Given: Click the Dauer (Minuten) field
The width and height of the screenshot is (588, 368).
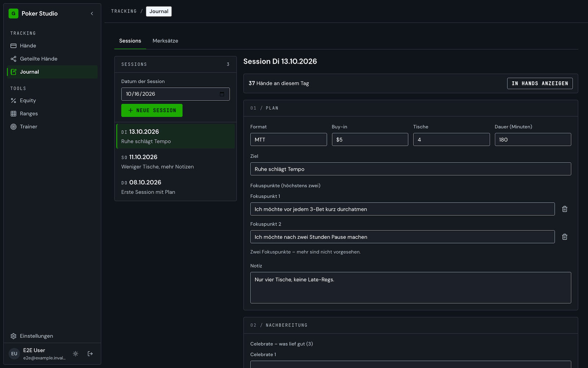Looking at the screenshot, I should coord(533,139).
